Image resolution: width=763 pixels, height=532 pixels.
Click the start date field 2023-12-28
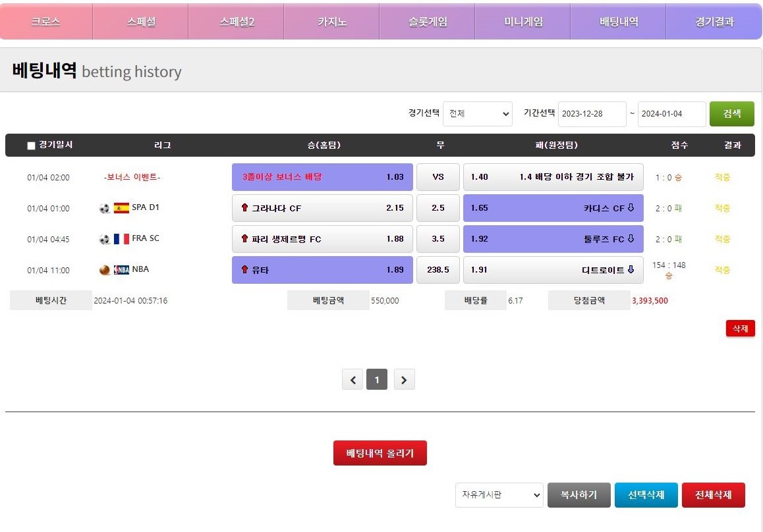coord(592,114)
